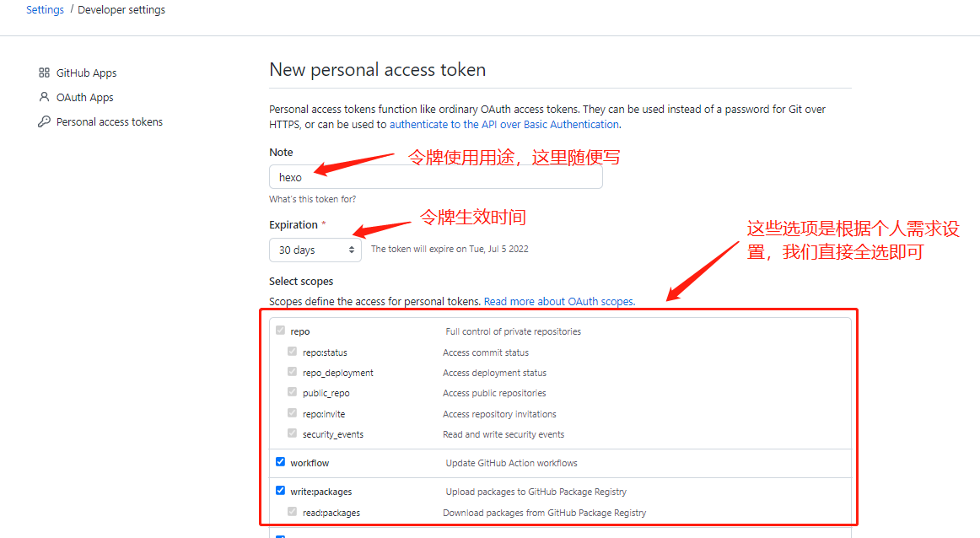980x538 pixels.
Task: Open Read more about OAuth scopes link
Action: coord(559,301)
